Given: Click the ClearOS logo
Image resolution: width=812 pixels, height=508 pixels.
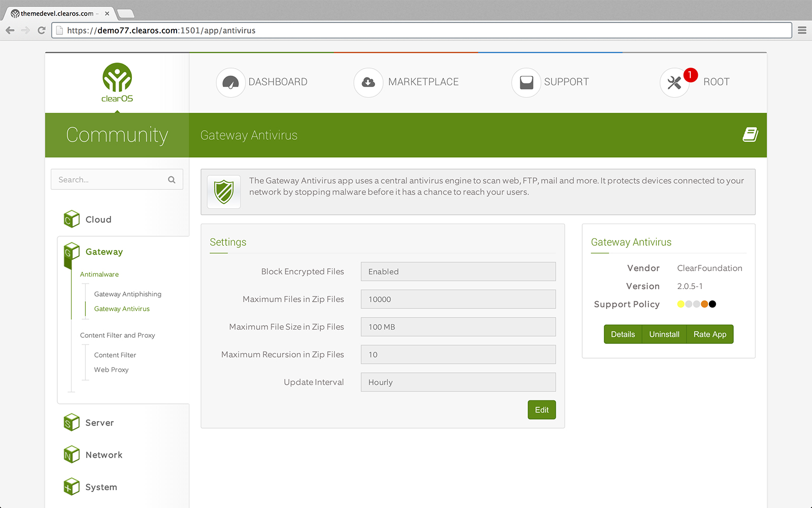Looking at the screenshot, I should coord(117,82).
